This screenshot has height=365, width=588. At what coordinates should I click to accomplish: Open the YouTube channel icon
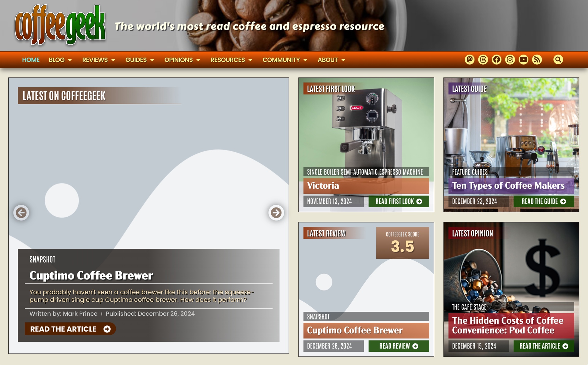523,59
